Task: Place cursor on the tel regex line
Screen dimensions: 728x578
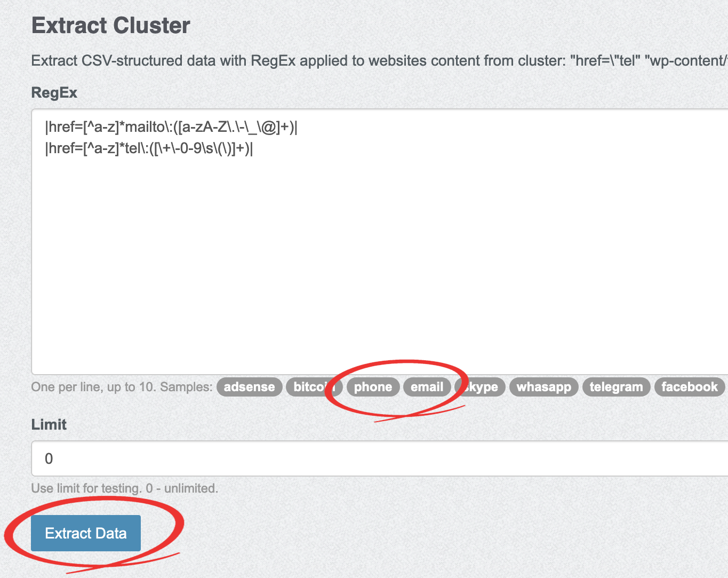Action: (149, 148)
